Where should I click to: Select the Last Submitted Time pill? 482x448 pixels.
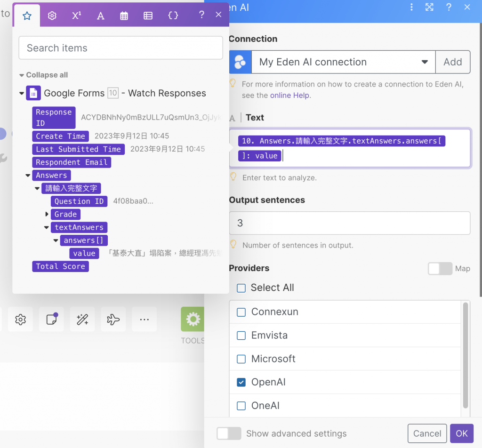tap(79, 149)
